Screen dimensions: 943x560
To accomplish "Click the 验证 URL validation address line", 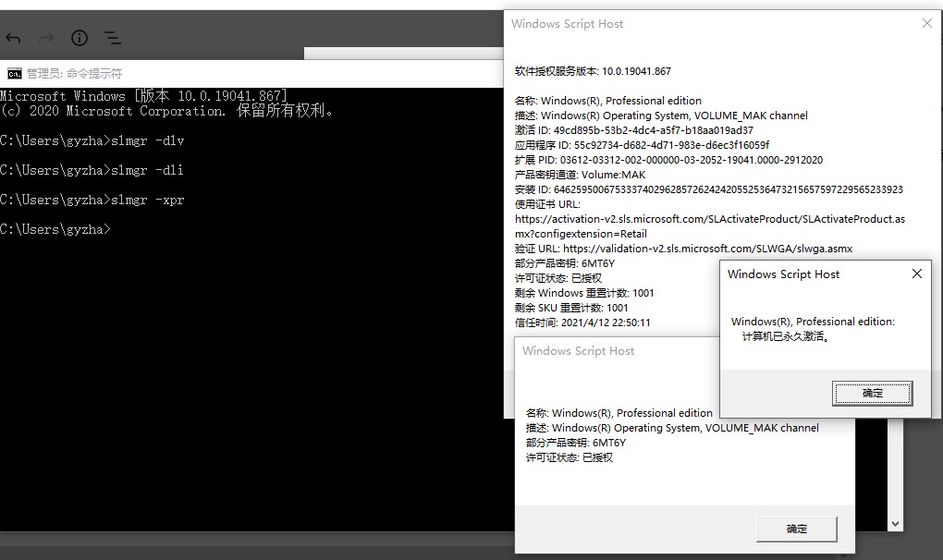I will (684, 249).
